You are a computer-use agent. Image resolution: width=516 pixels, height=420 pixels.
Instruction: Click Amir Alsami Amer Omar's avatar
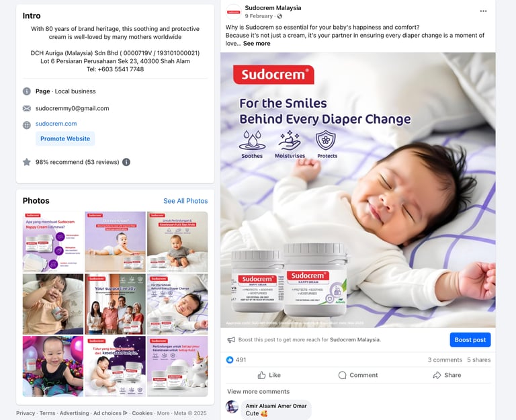pyautogui.click(x=232, y=407)
